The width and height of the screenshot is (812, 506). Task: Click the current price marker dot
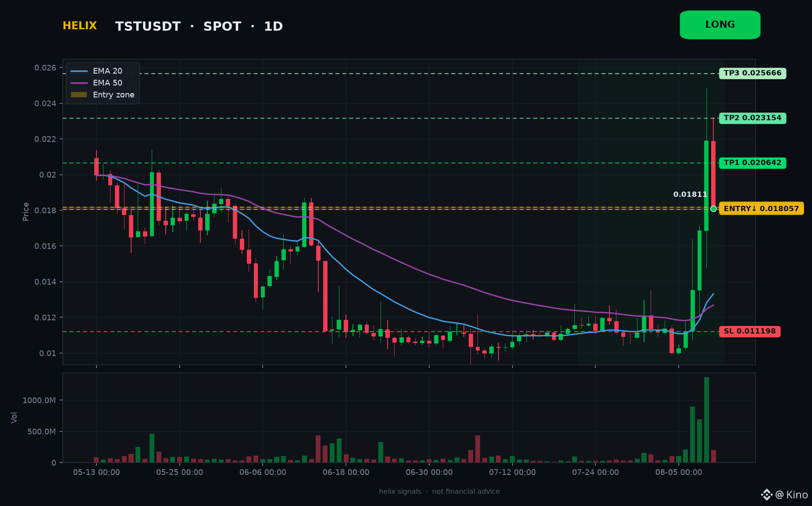(x=713, y=209)
